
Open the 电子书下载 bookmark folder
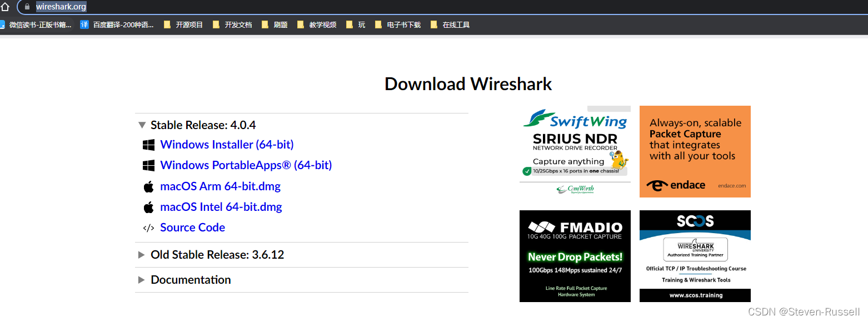pyautogui.click(x=398, y=24)
